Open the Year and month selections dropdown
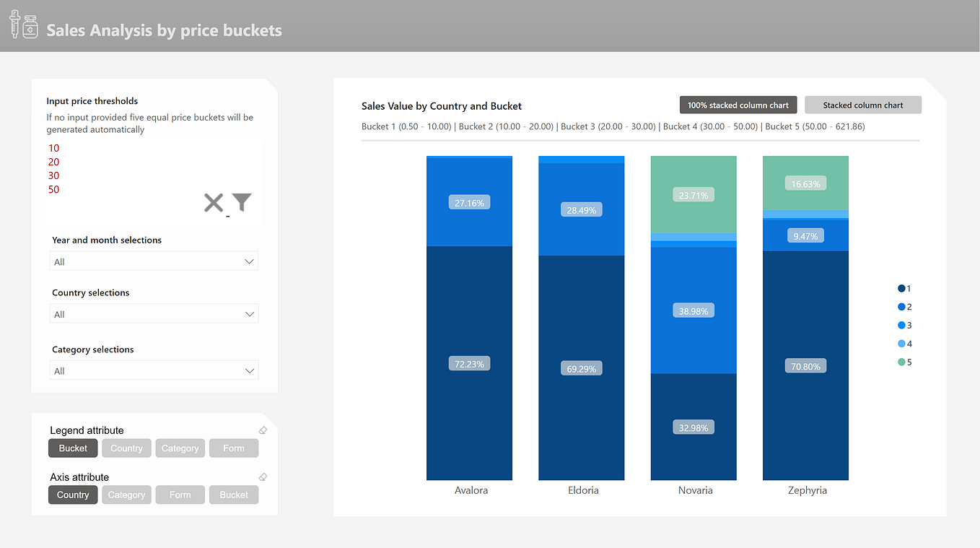 coord(153,261)
